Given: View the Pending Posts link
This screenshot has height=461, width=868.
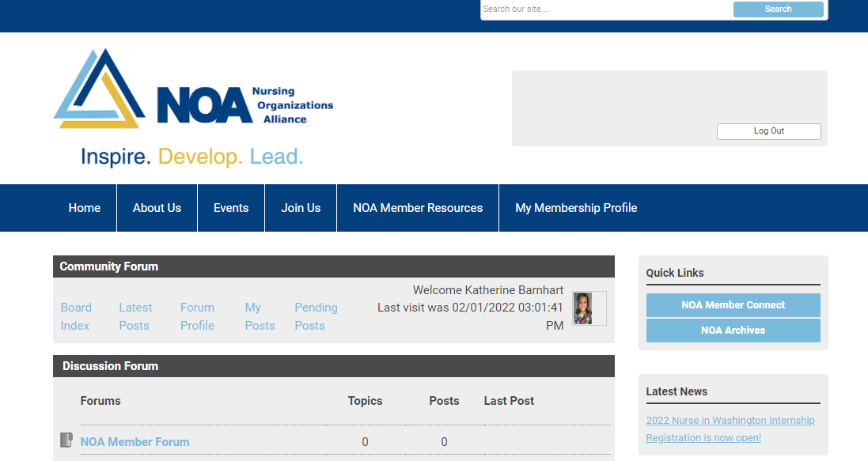Looking at the screenshot, I should [316, 316].
